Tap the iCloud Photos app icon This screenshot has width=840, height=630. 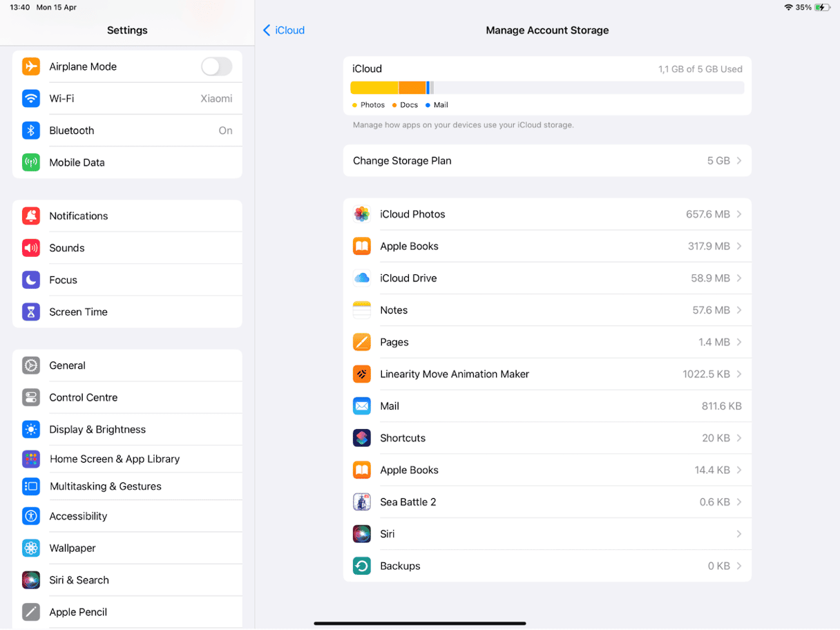click(x=362, y=214)
